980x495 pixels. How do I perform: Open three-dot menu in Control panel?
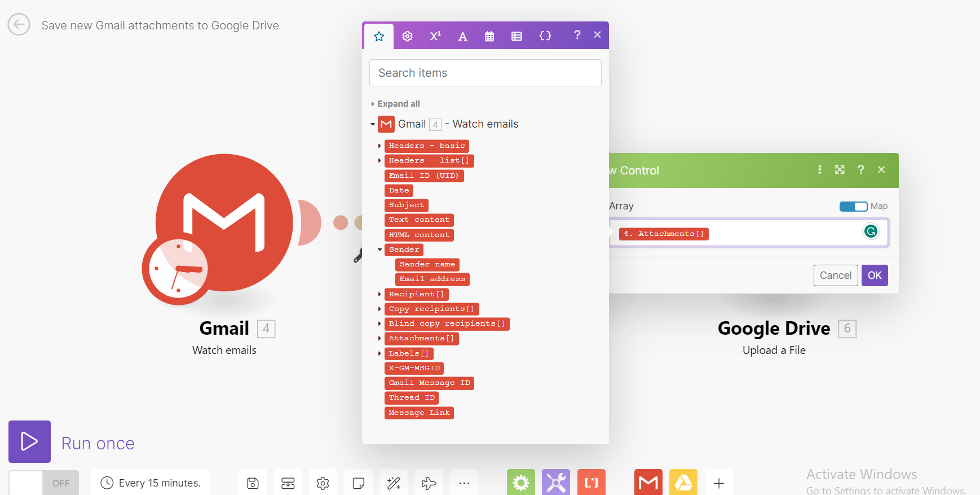coord(820,169)
